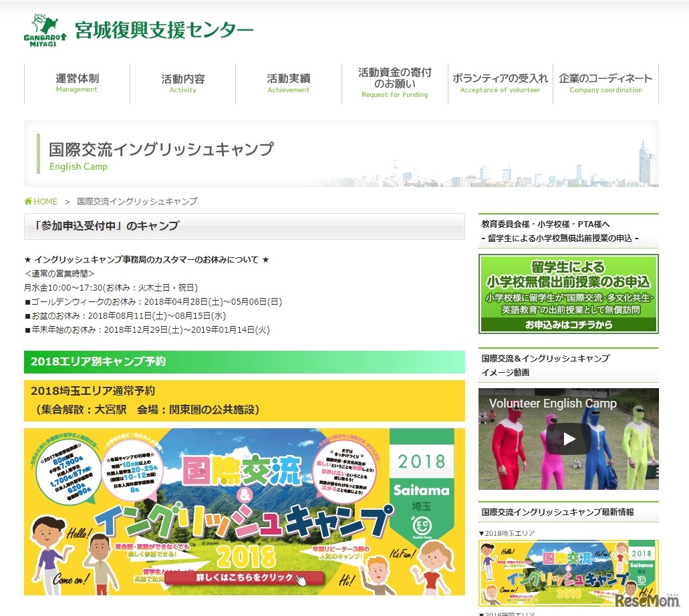
Task: Click the sidebar Saitama camp banner thumbnail
Action: (x=568, y=571)
